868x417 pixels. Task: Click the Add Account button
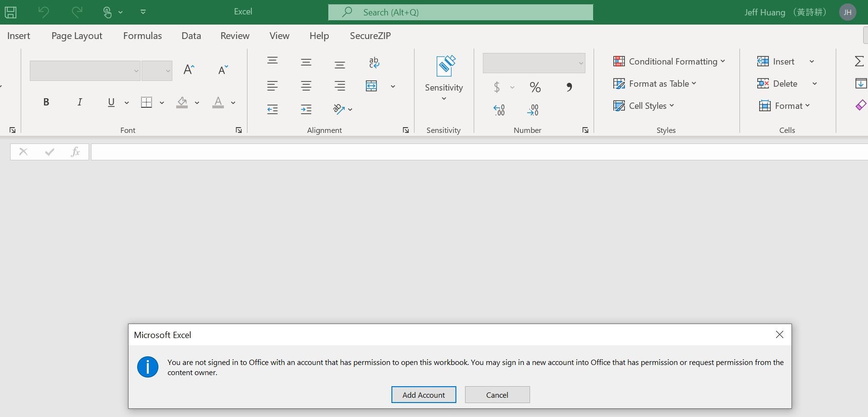pyautogui.click(x=424, y=395)
